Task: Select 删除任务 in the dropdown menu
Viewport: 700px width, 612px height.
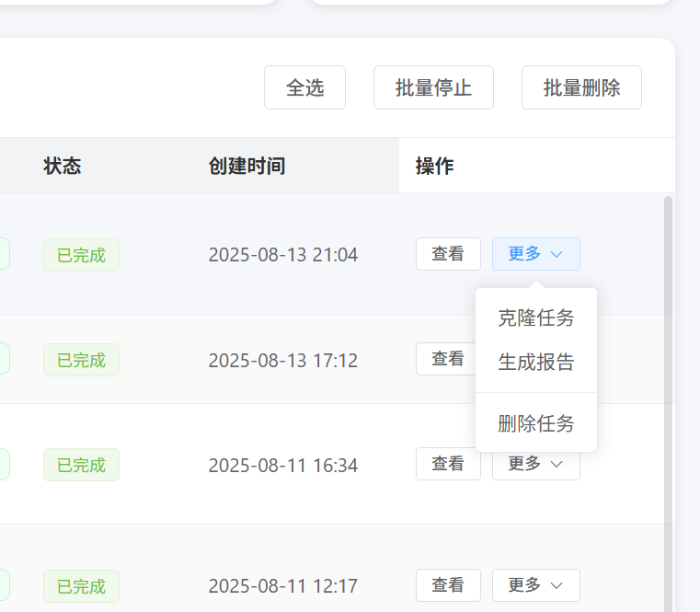Action: pyautogui.click(x=535, y=423)
